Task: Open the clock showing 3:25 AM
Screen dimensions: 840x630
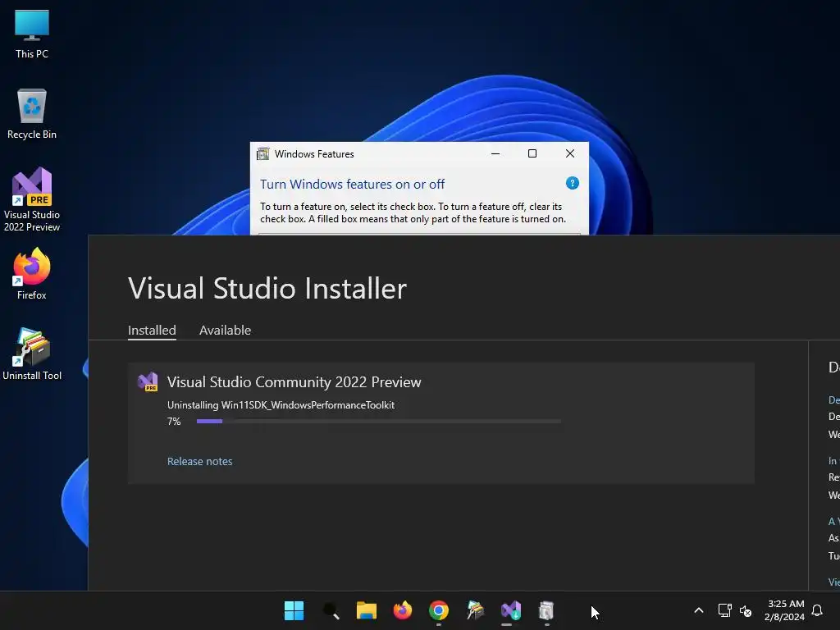Action: coord(784,610)
